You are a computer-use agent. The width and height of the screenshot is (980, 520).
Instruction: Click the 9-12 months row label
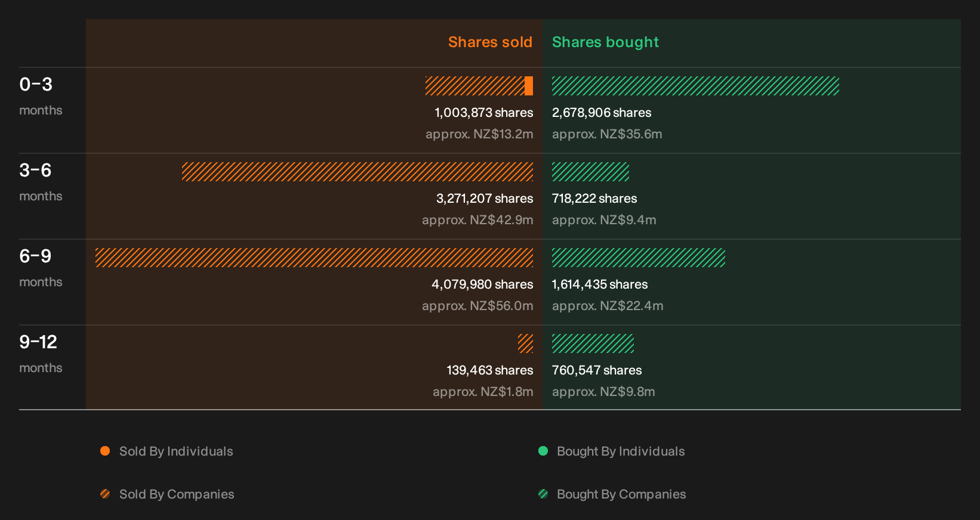pos(41,354)
